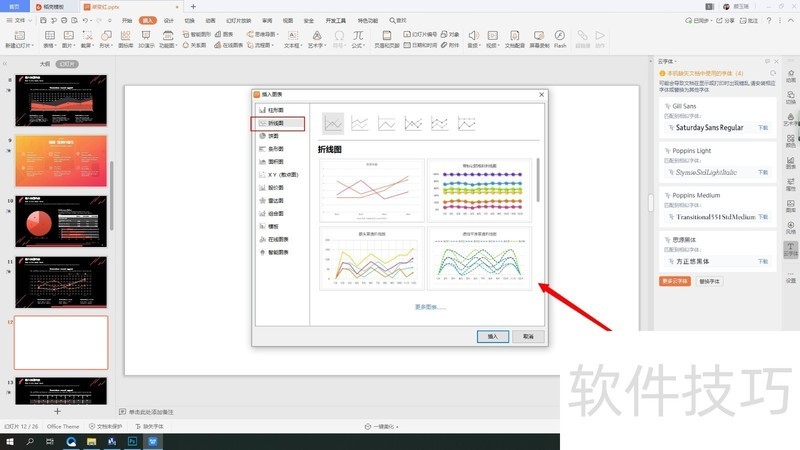Click the help question mark icon

click(x=769, y=20)
